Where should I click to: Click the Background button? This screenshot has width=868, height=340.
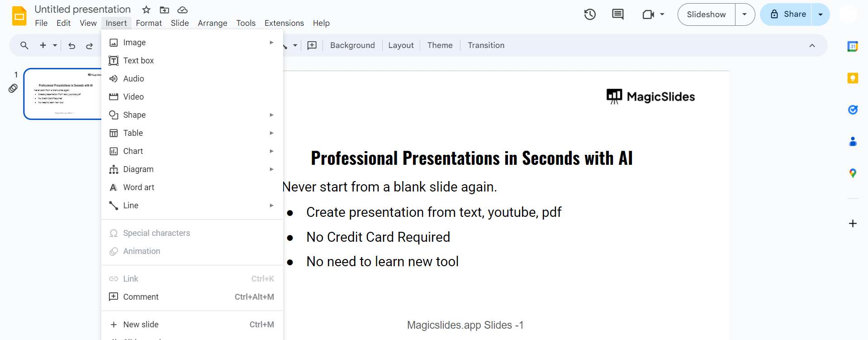coord(352,45)
